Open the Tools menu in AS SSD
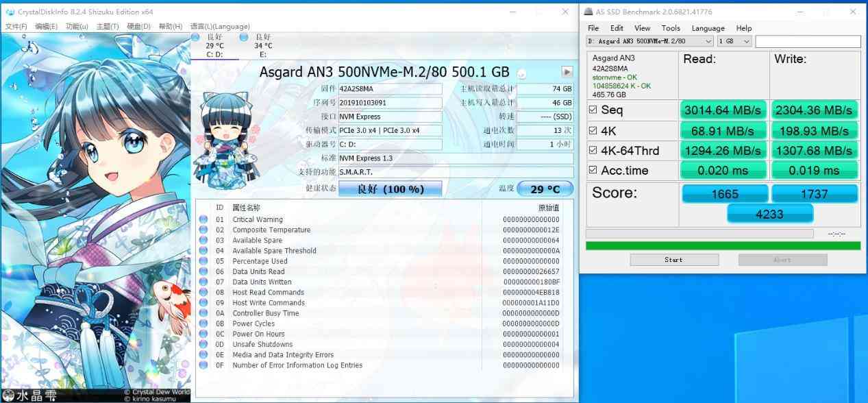 pyautogui.click(x=671, y=28)
